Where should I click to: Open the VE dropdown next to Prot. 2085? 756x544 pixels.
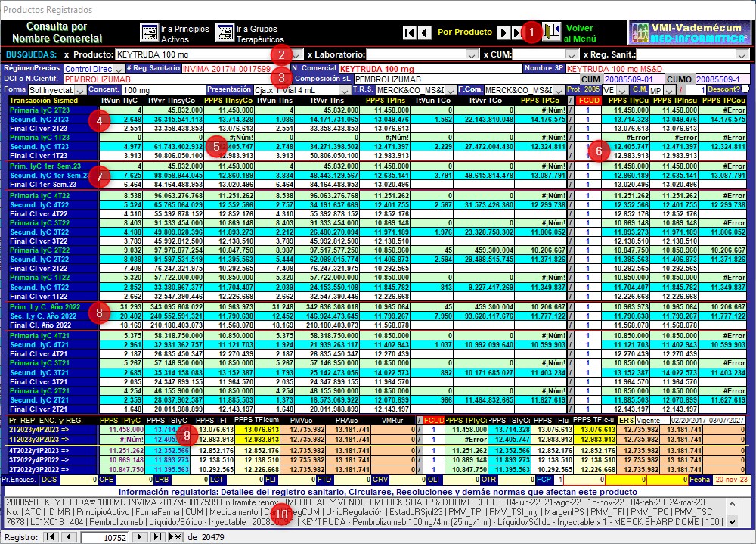(622, 90)
